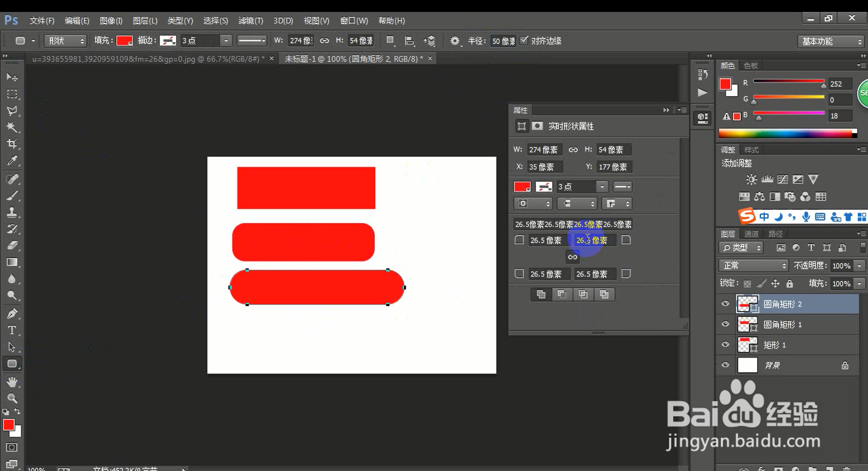
Task: Hide the 圆角矩形 2 layer
Action: point(725,304)
